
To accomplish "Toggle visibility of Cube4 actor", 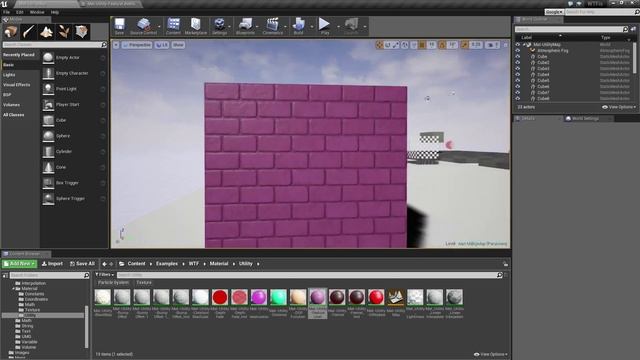I will click(518, 74).
